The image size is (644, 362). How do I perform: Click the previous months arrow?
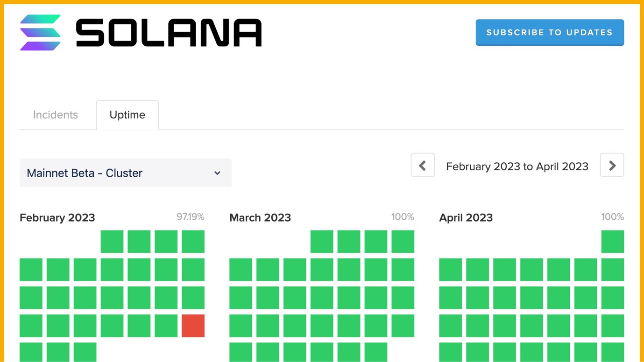click(423, 165)
